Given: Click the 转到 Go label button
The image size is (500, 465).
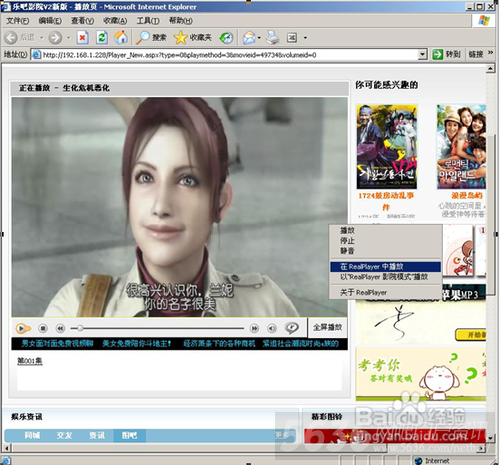Looking at the screenshot, I should pos(453,54).
